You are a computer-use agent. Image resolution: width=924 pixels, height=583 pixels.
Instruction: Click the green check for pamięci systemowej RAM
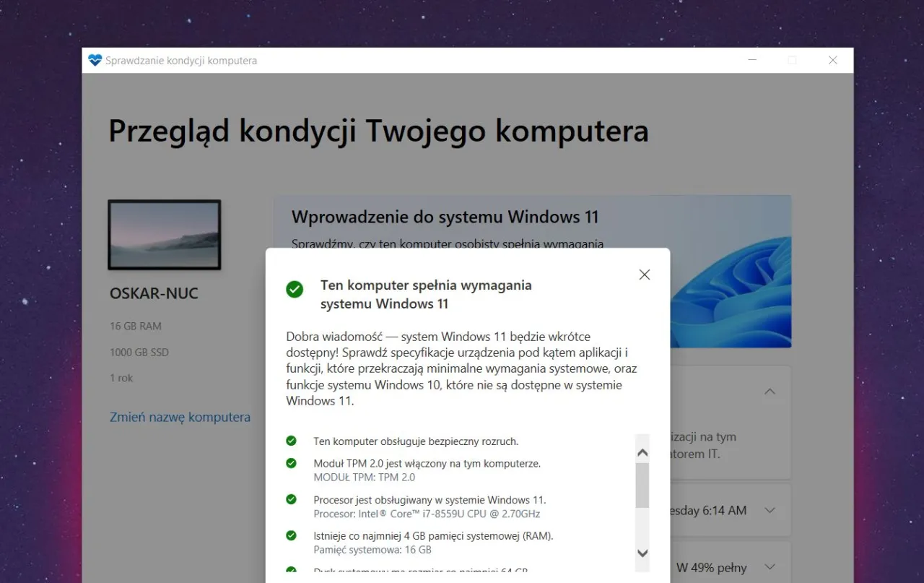click(x=292, y=535)
